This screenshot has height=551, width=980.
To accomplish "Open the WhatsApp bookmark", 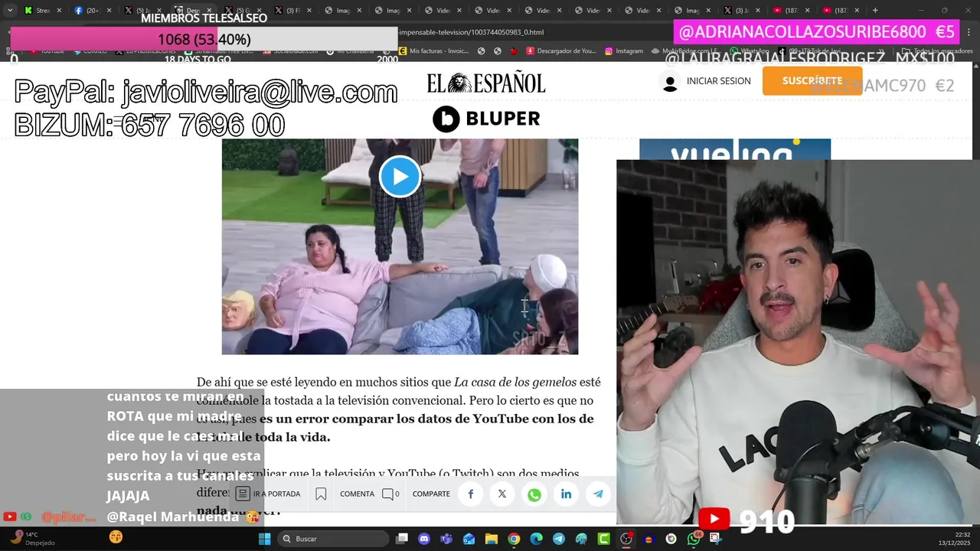I will [749, 51].
